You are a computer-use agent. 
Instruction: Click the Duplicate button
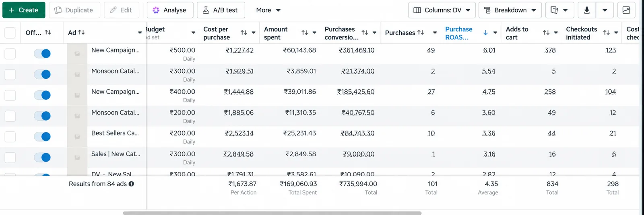pyautogui.click(x=74, y=10)
